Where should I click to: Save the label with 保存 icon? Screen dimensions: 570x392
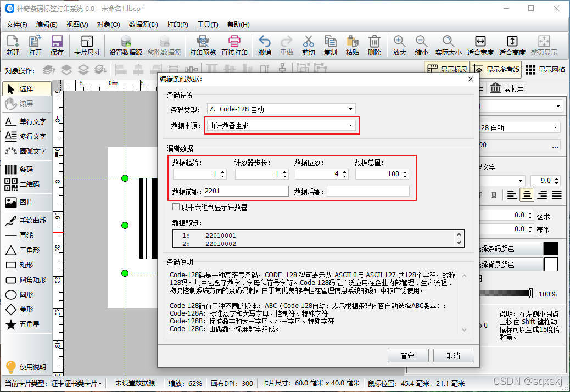pyautogui.click(x=57, y=46)
